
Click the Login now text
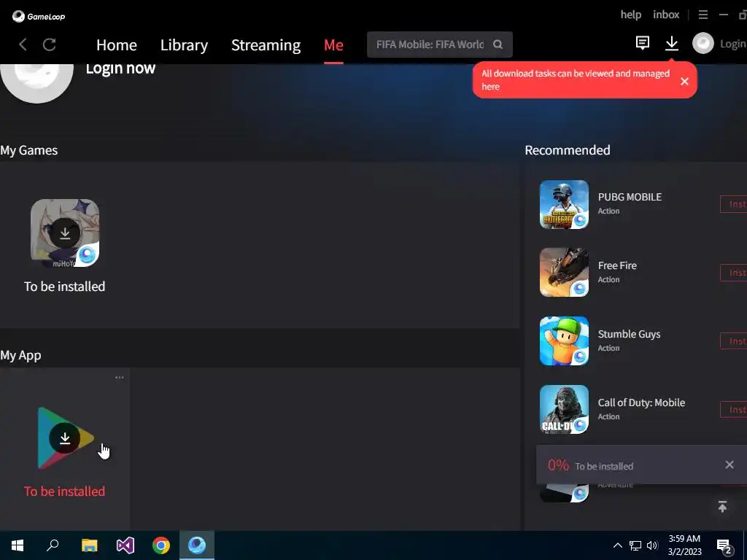point(120,68)
